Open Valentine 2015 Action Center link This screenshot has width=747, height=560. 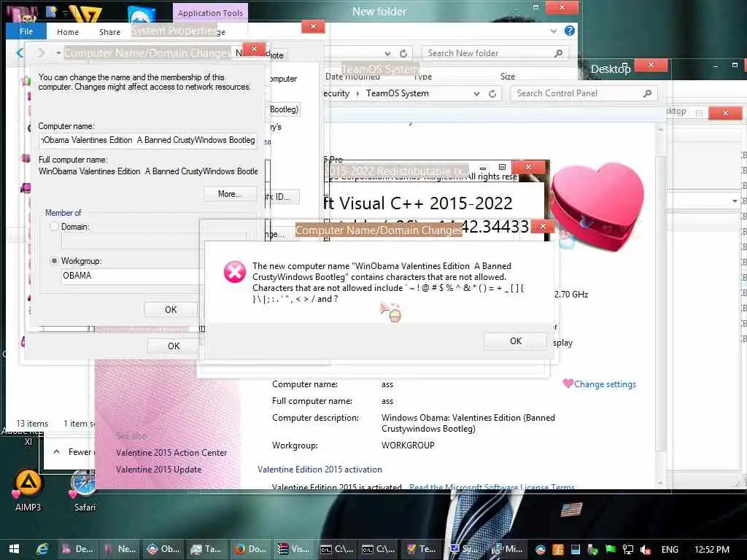click(171, 452)
